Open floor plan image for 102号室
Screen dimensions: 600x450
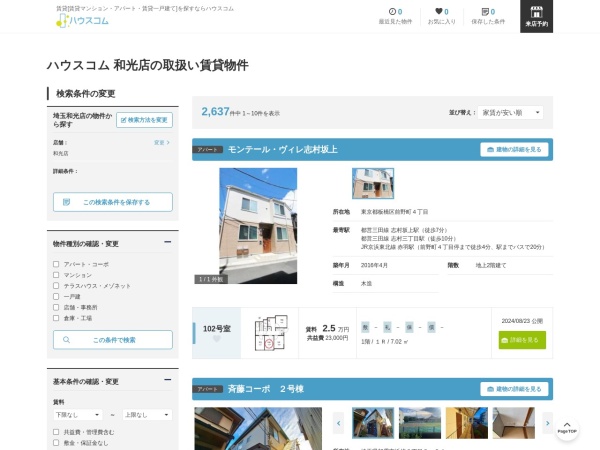click(271, 333)
